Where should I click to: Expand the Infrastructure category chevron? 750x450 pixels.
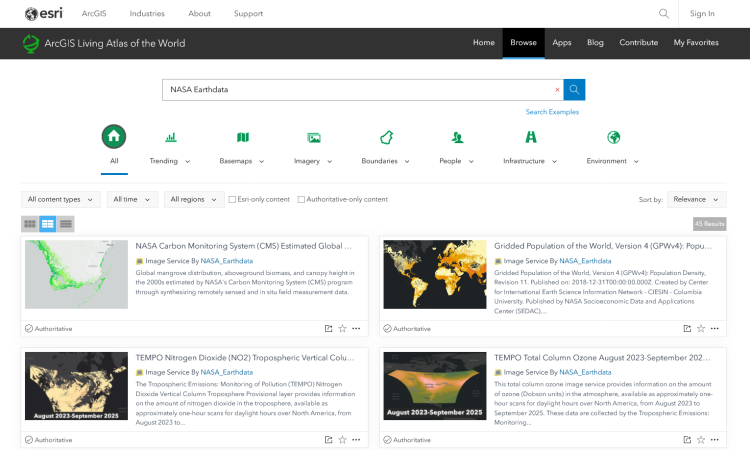coord(554,162)
